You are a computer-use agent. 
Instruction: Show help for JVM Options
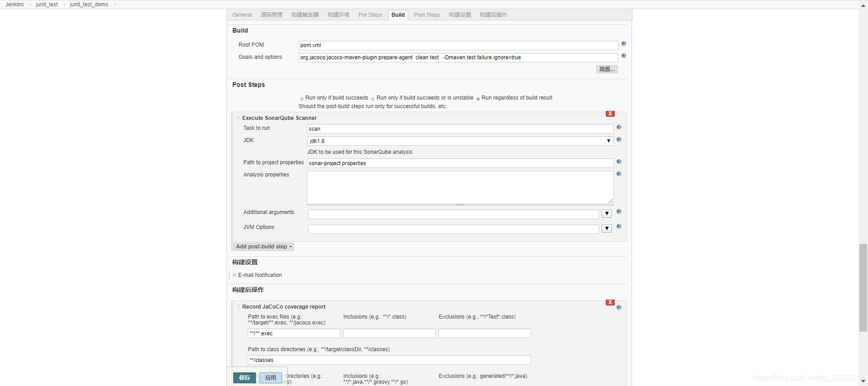619,227
